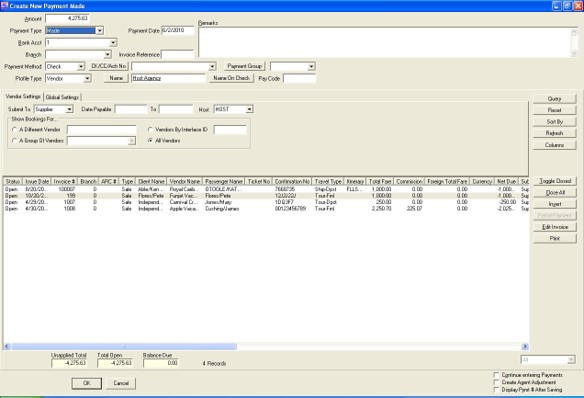Click the Reset button
The height and width of the screenshot is (398, 584).
point(554,110)
